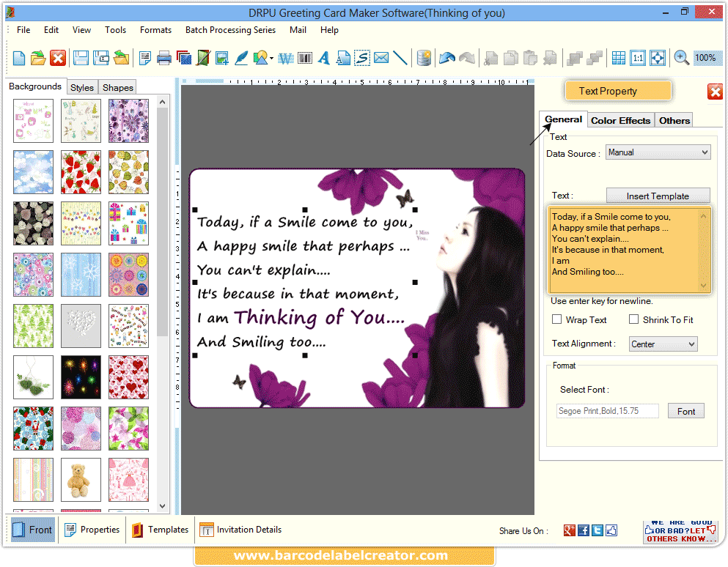This screenshot has height=567, width=728.
Task: Click the barcode tool icon
Action: coord(304,57)
